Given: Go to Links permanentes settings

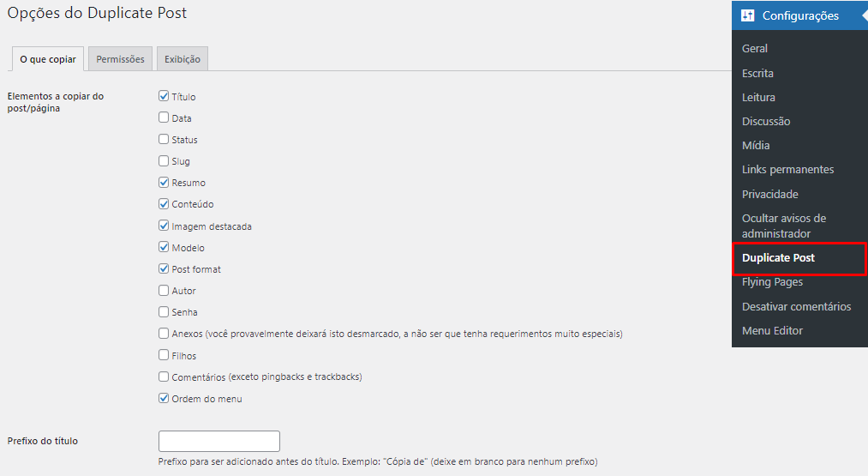Looking at the screenshot, I should [787, 170].
